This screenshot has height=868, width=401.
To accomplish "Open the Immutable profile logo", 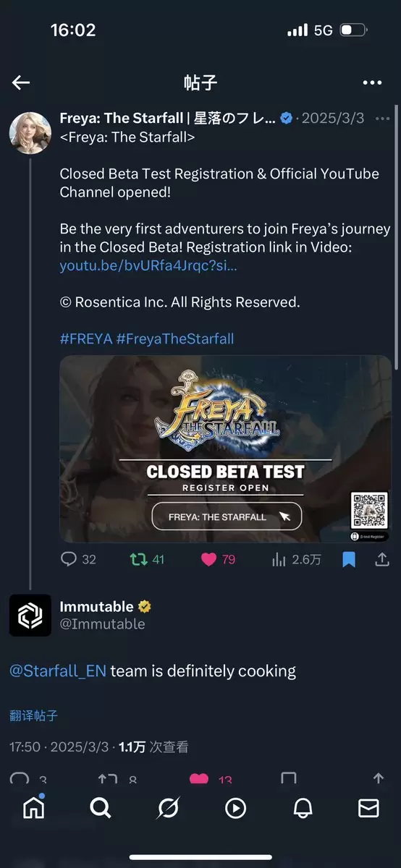I will pos(30,615).
